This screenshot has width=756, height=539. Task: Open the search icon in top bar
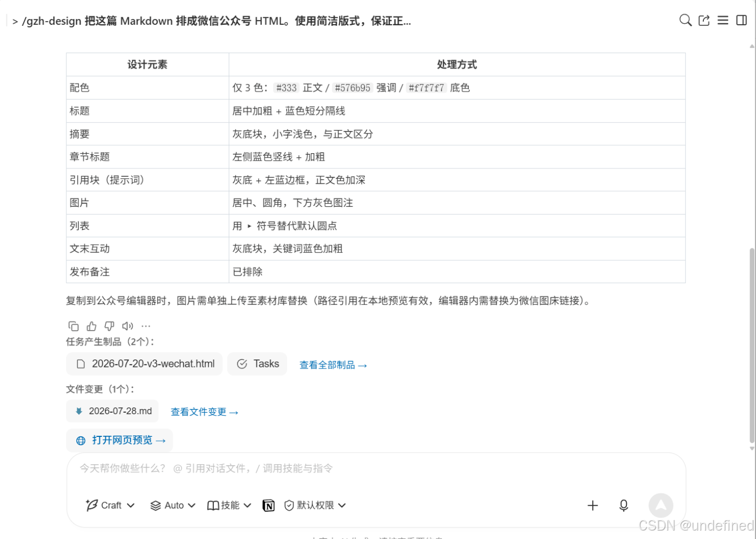685,21
